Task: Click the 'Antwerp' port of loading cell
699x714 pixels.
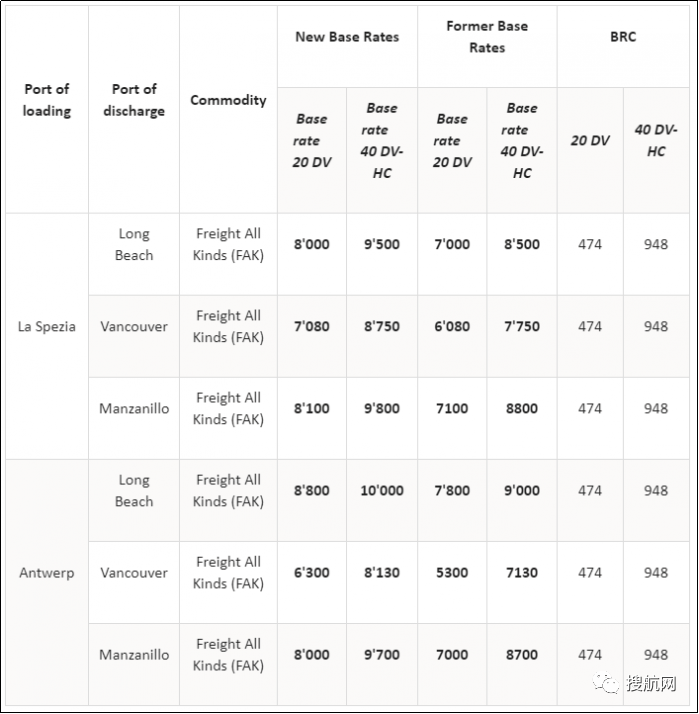Action: tap(47, 573)
